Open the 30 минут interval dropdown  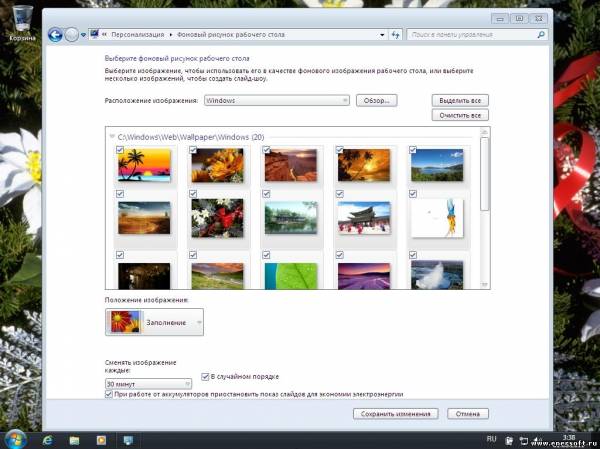pos(148,384)
